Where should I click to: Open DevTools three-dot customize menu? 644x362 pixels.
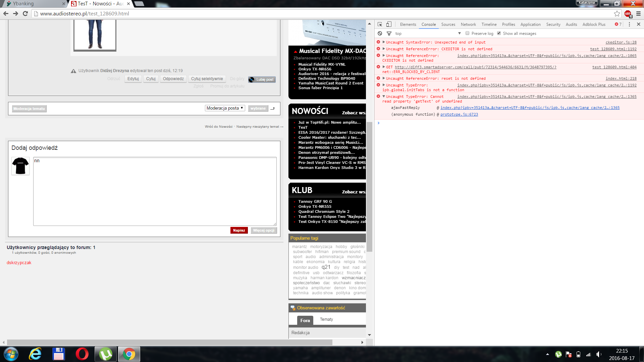point(629,24)
